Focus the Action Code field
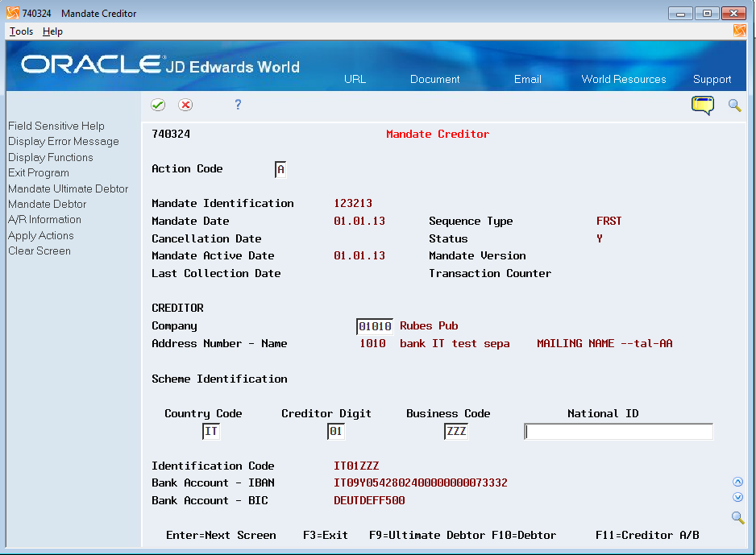756x555 pixels. [280, 169]
